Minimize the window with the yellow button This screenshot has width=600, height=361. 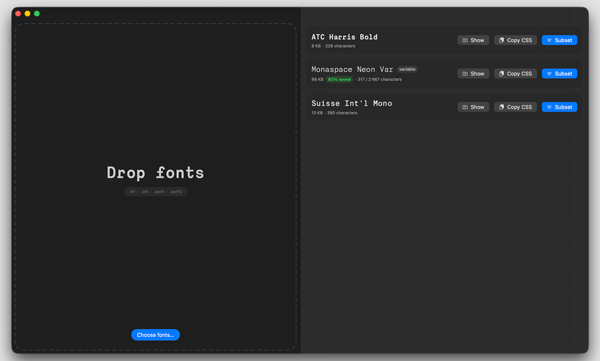(28, 13)
